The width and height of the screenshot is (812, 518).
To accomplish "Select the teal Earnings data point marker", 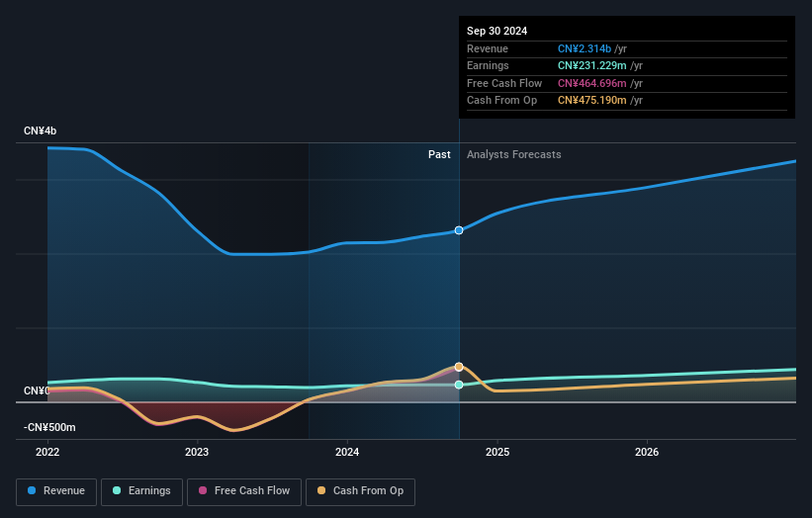I will [459, 385].
